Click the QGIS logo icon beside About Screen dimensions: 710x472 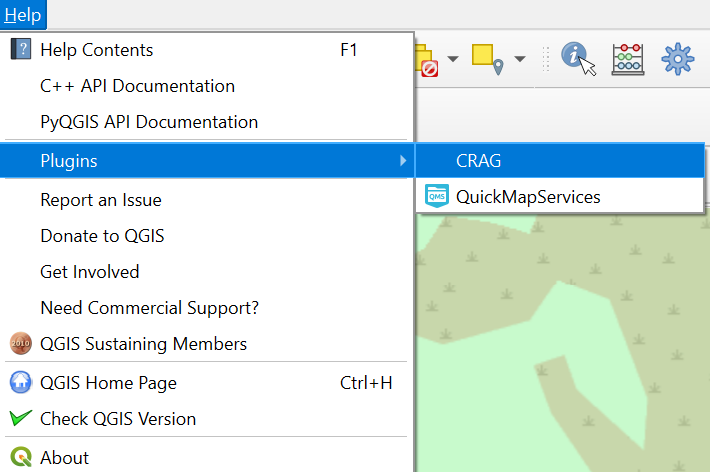(x=21, y=457)
